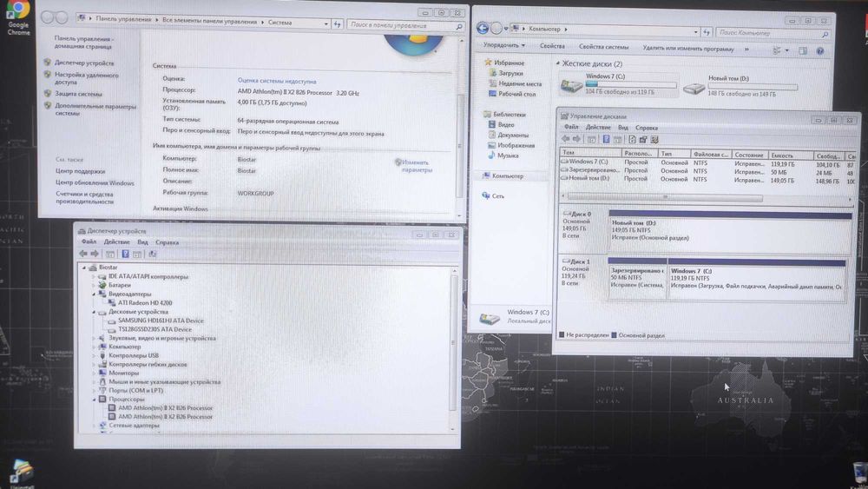Open Advanced system settings link in System window
The height and width of the screenshot is (489, 868).
coord(95,109)
